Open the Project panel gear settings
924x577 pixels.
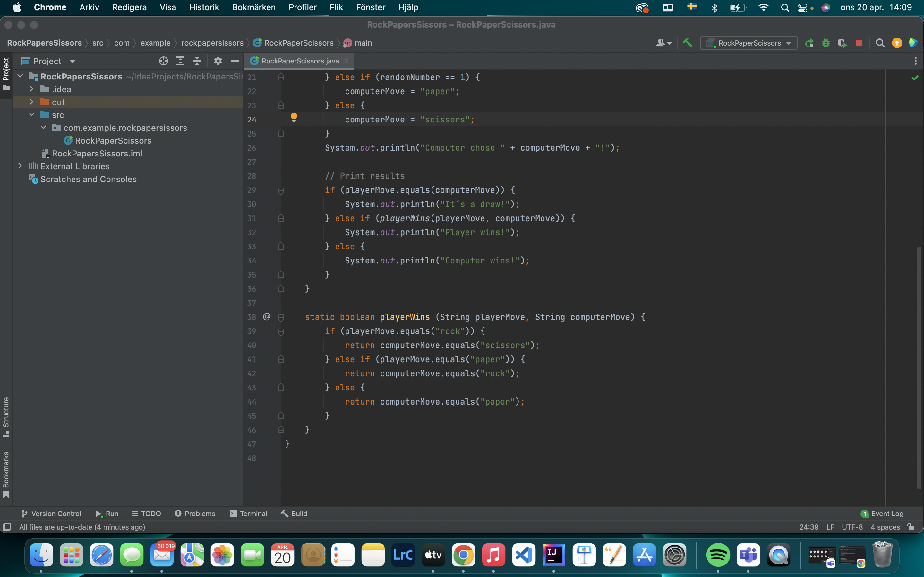pos(218,61)
